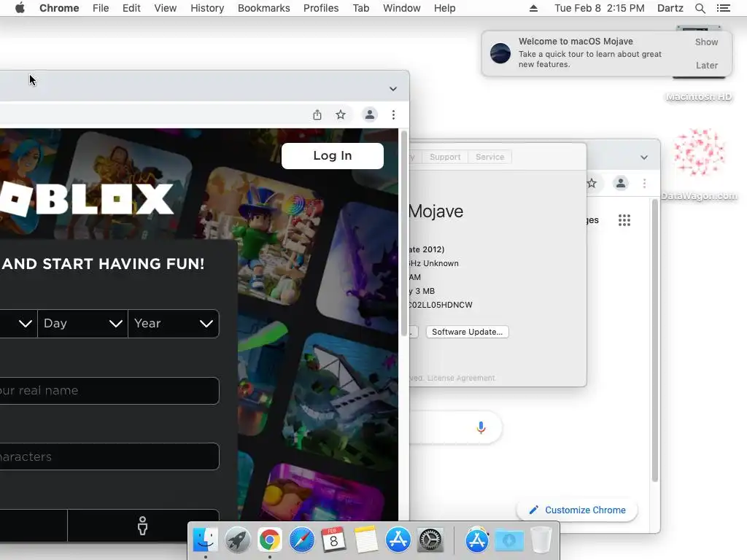Expand the Day dropdown on Roblox signup
This screenshot has height=560, width=747.
pos(83,324)
